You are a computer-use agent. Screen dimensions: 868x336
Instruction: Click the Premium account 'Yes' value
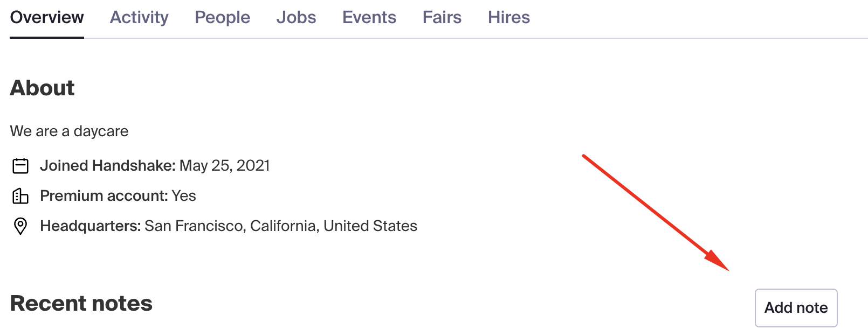[x=184, y=196]
